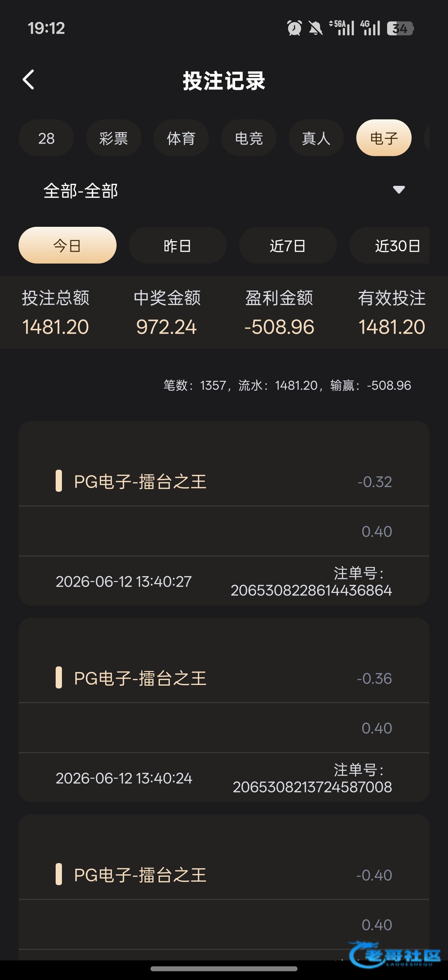Switch to the 彩票 category
This screenshot has height=980, width=448.
click(x=114, y=138)
